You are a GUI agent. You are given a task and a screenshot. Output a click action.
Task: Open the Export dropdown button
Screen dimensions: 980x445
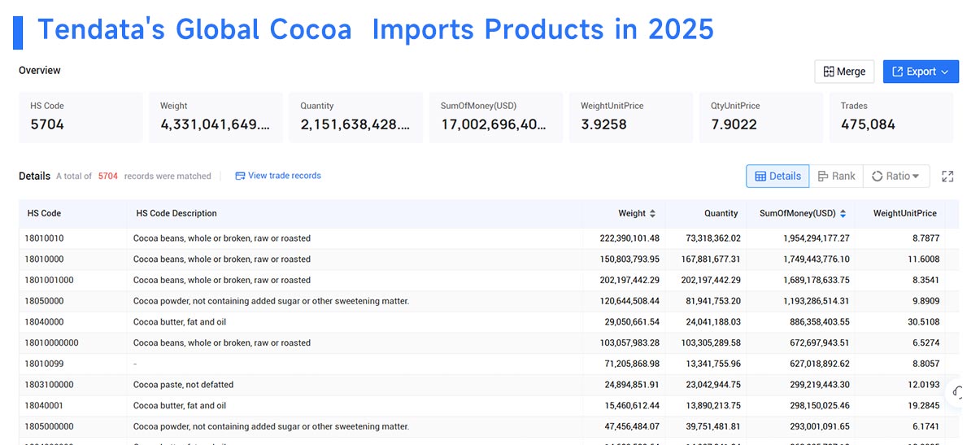point(921,72)
